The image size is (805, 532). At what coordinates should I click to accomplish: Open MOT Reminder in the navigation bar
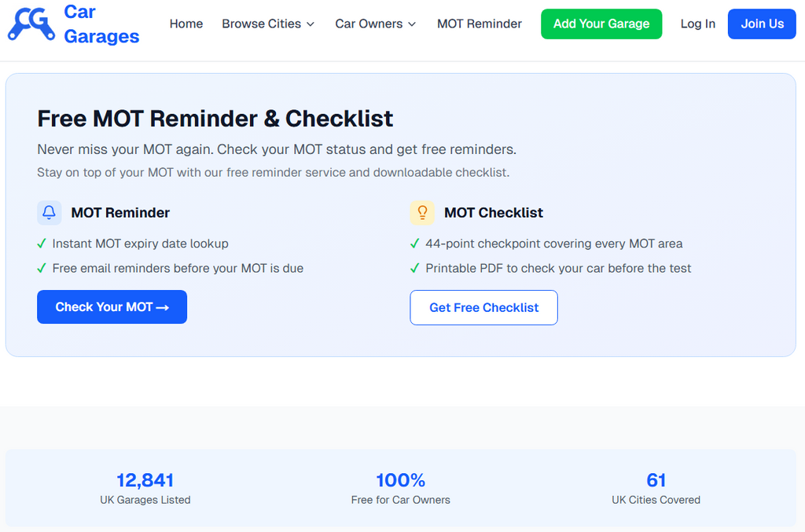[x=480, y=24]
